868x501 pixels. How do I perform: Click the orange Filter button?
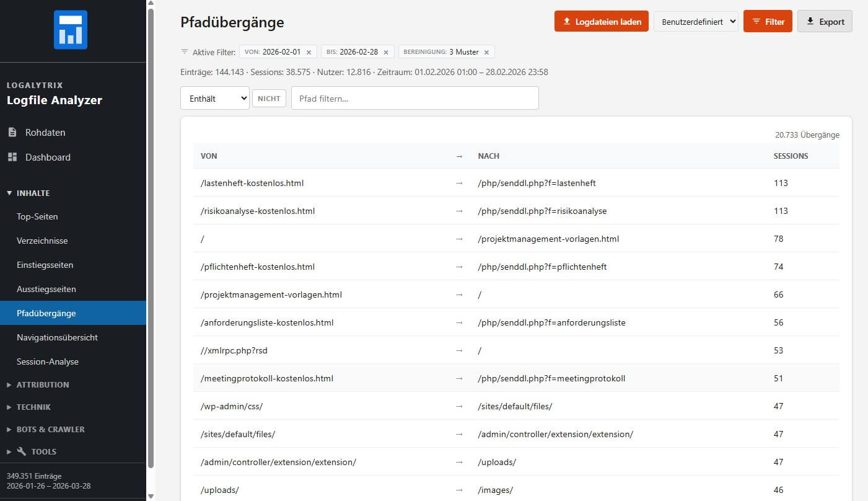[767, 22]
